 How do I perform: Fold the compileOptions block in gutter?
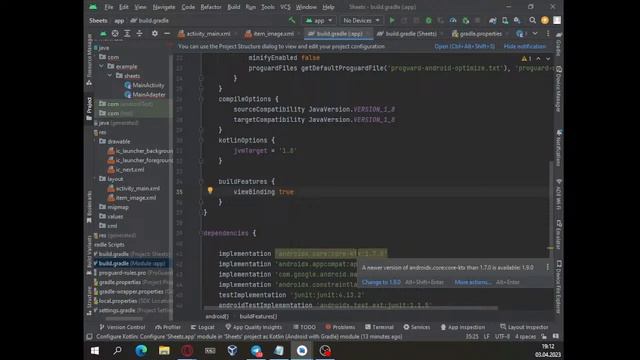pyautogui.click(x=201, y=99)
